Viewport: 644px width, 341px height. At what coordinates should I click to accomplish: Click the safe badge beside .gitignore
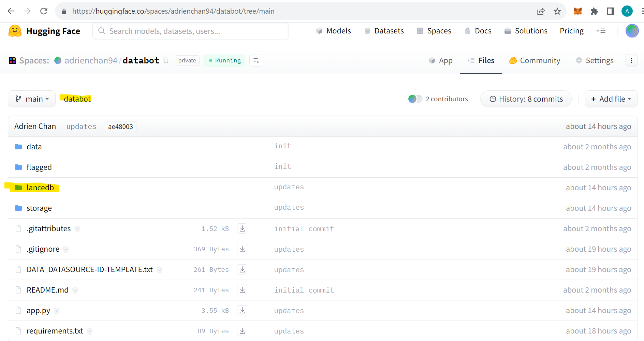(x=66, y=249)
